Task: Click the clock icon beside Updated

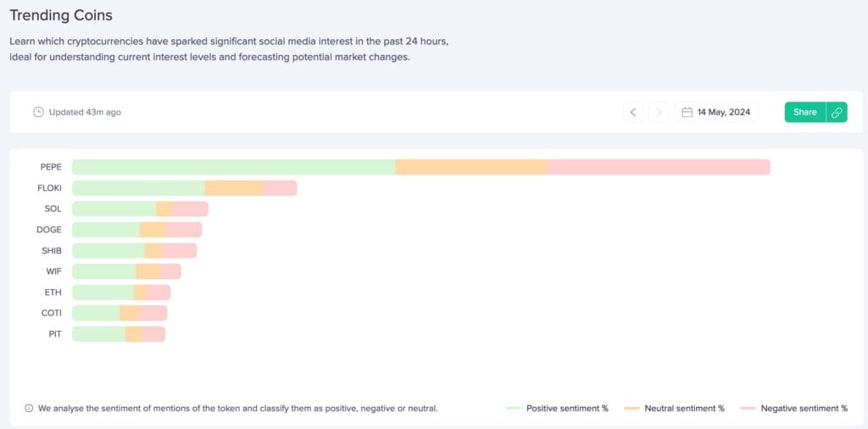Action: 38,112
